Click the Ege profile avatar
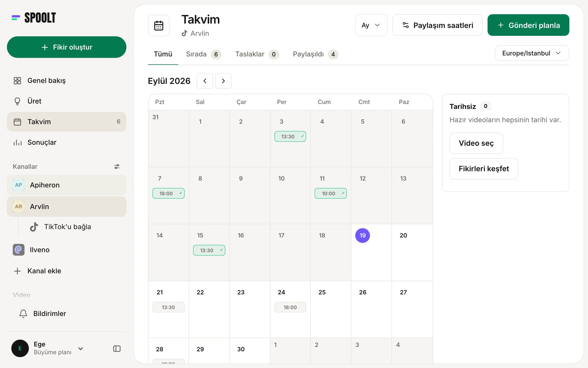This screenshot has height=368, width=588. [x=20, y=348]
